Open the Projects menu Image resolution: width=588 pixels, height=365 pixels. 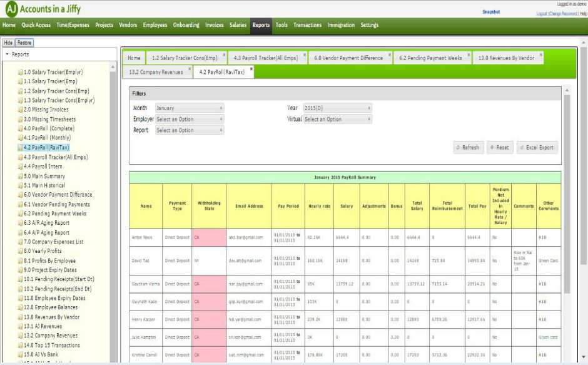click(104, 25)
